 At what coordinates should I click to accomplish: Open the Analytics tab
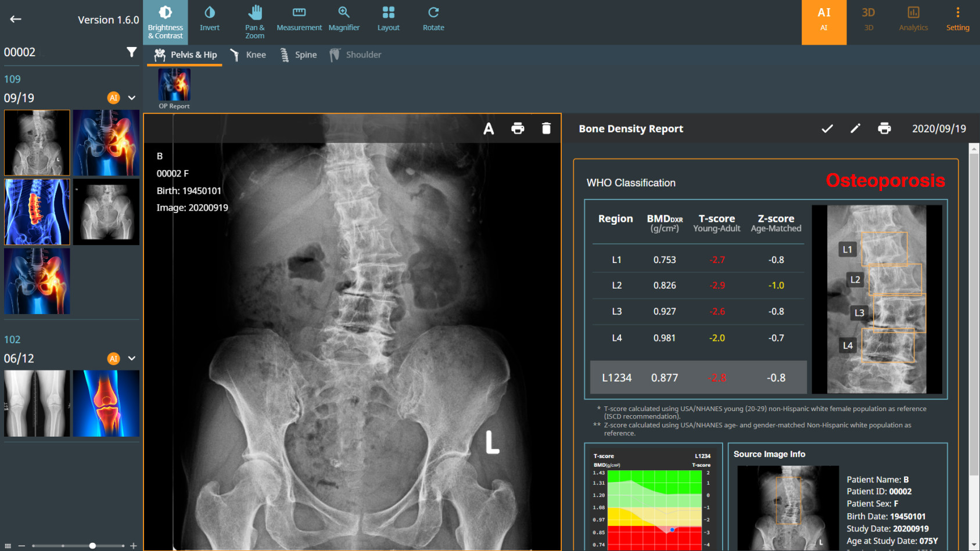(913, 19)
